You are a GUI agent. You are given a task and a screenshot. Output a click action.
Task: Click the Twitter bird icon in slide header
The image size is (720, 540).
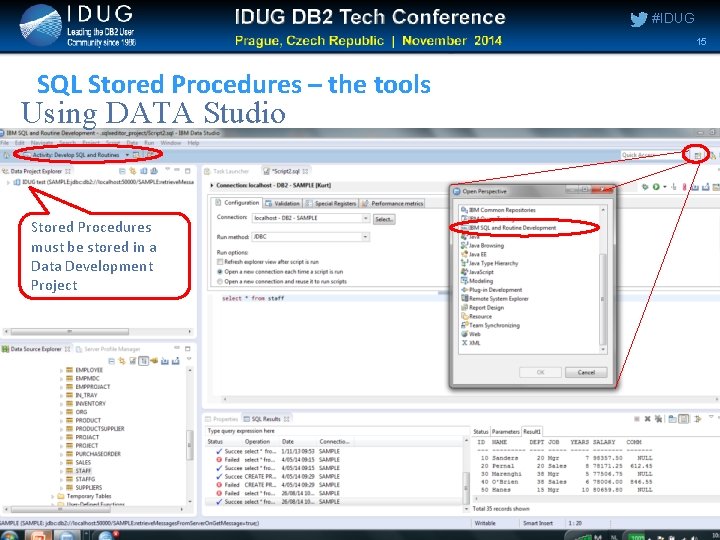coord(638,19)
